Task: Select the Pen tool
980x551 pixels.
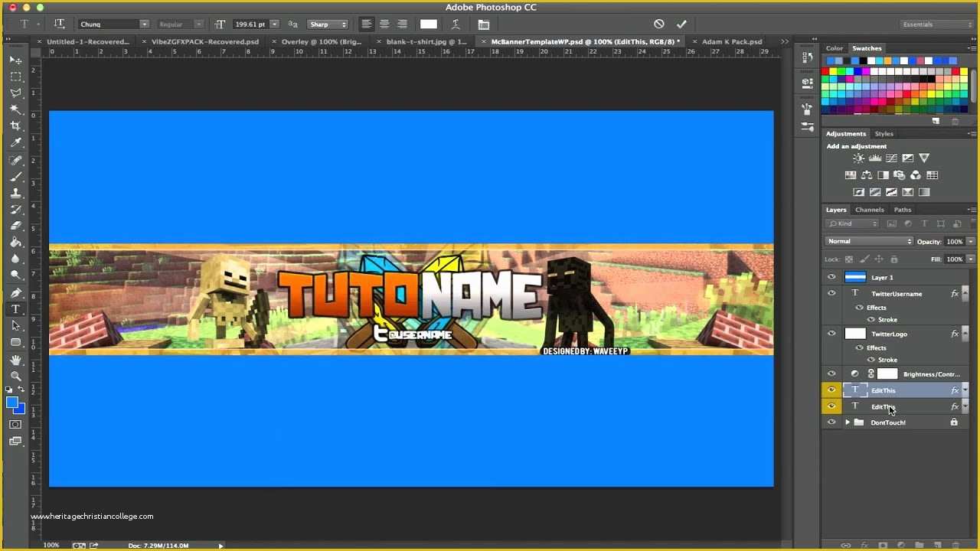Action: (x=15, y=292)
